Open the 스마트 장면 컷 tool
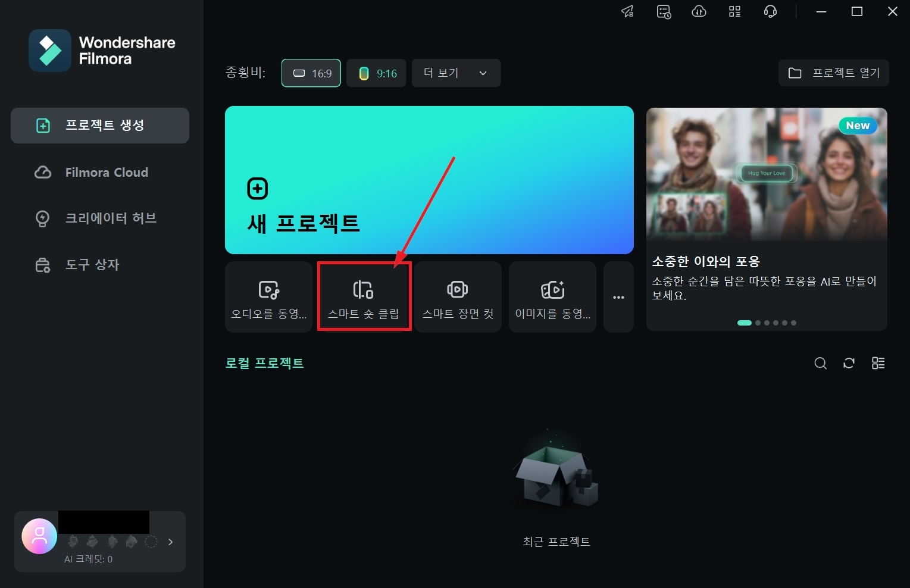 (x=458, y=297)
